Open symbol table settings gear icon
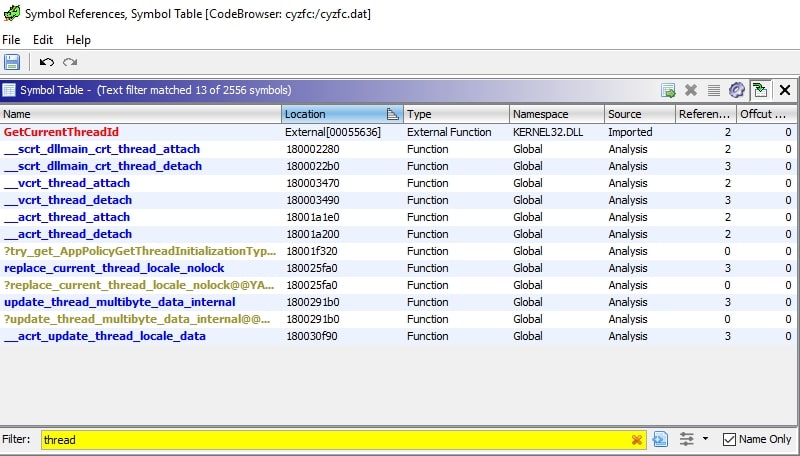This screenshot has width=800, height=456. tap(737, 90)
